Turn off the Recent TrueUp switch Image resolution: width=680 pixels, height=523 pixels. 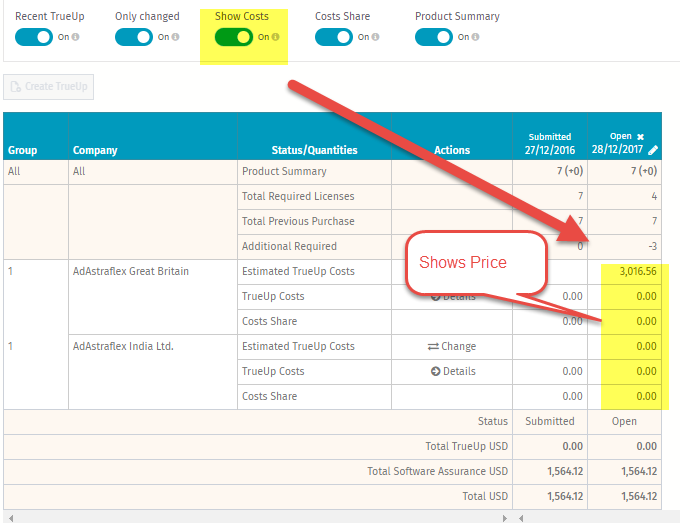tap(34, 37)
